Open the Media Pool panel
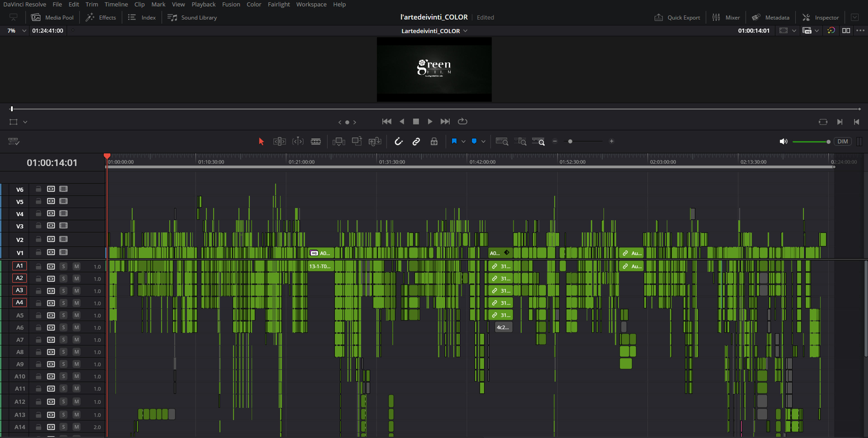Viewport: 868px width, 438px height. click(x=52, y=18)
